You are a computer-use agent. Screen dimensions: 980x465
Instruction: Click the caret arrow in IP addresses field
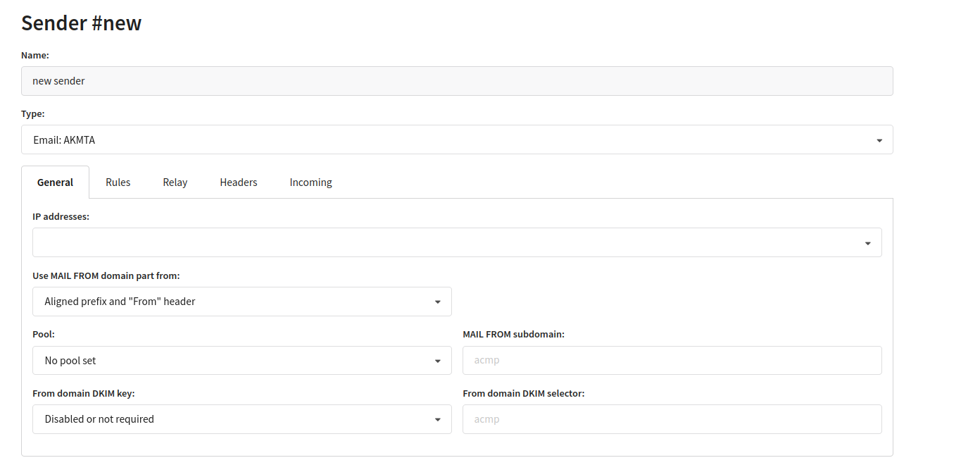[x=868, y=243]
